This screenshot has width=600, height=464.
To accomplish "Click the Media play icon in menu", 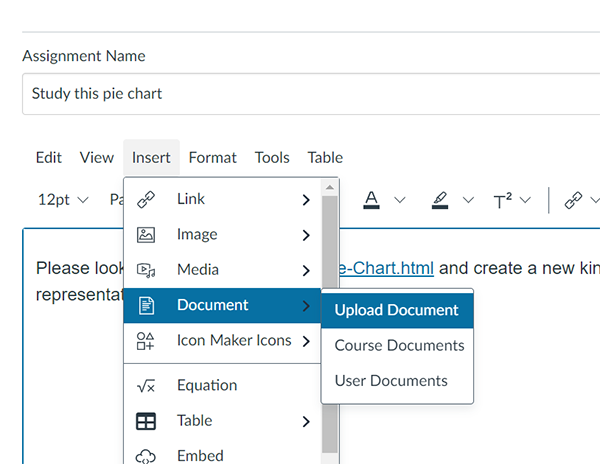I will point(146,270).
